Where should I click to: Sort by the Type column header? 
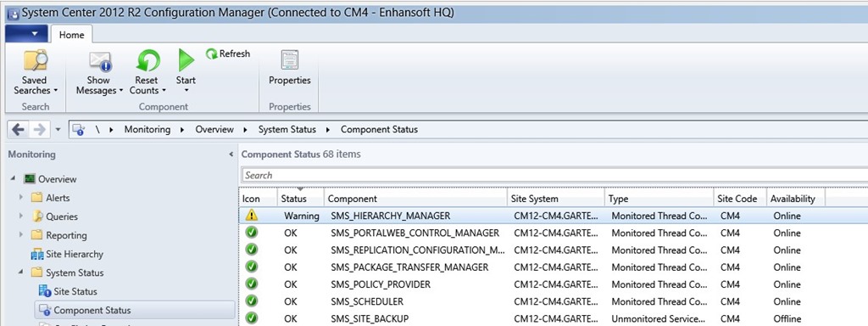tap(659, 199)
